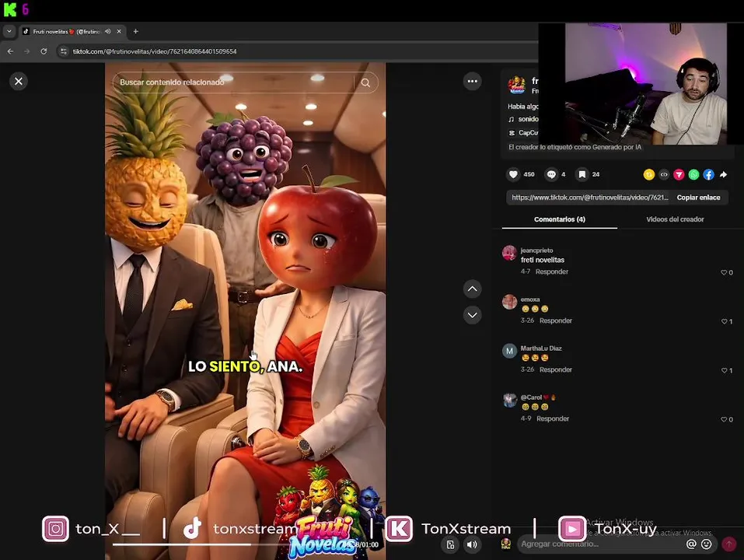Reply to @Carol's comment
This screenshot has width=744, height=560.
[553, 418]
